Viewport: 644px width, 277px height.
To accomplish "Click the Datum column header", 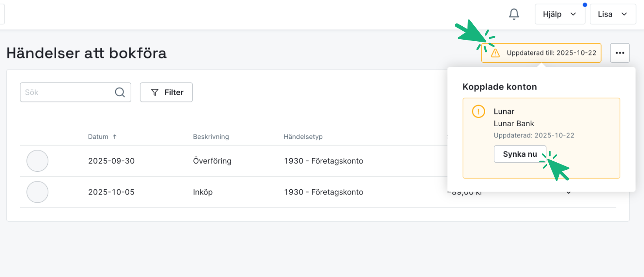I will tap(98, 137).
